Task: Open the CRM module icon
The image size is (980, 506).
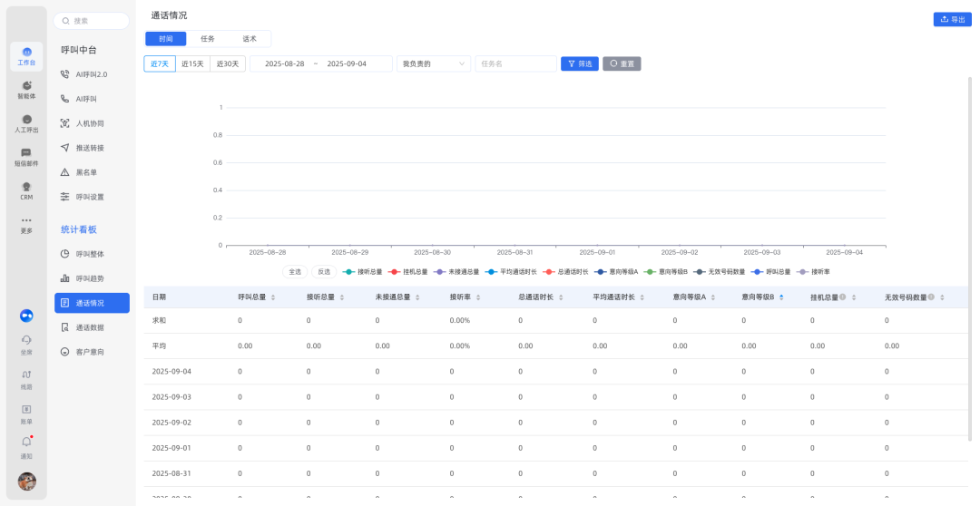Action: [26, 190]
